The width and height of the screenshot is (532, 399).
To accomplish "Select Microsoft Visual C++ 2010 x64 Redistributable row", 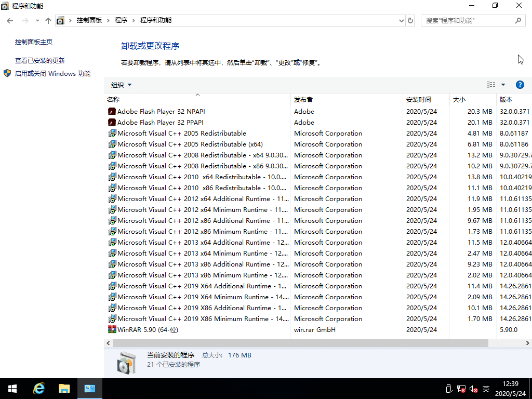I will (318, 177).
